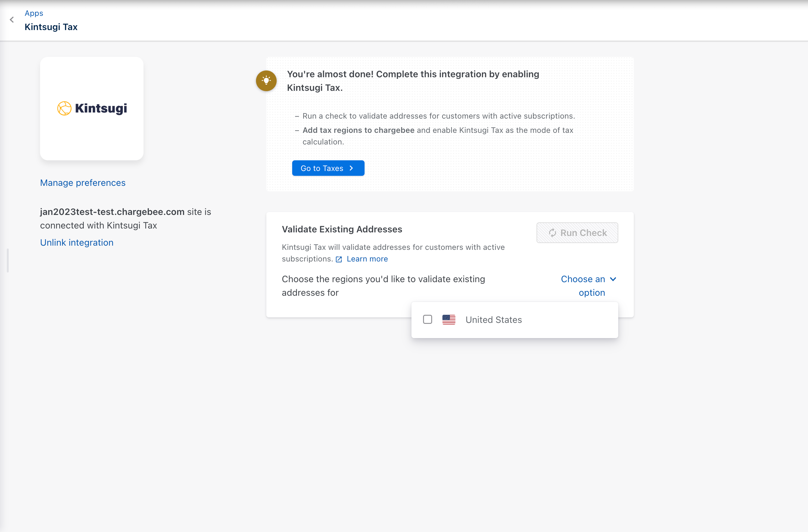Click the Kintsugi Tax page title
This screenshot has width=808, height=532.
click(51, 27)
